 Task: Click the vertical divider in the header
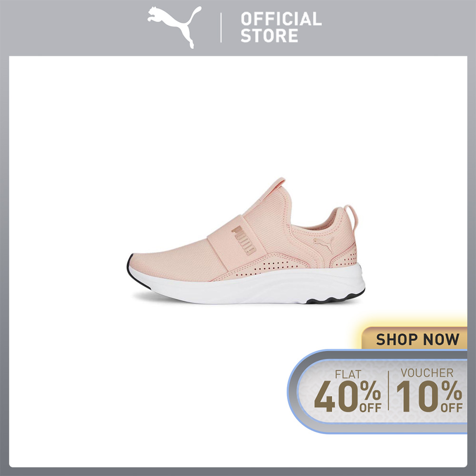coord(221,28)
